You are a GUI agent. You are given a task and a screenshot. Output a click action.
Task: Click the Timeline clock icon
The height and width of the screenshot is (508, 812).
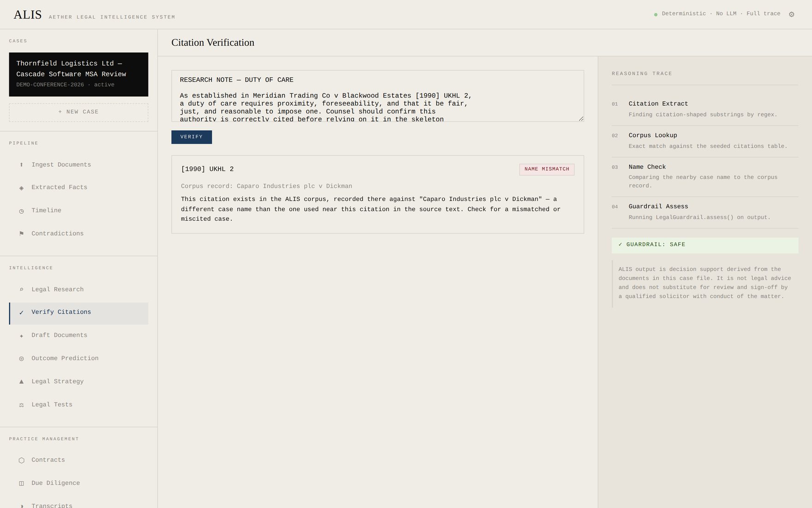click(21, 211)
